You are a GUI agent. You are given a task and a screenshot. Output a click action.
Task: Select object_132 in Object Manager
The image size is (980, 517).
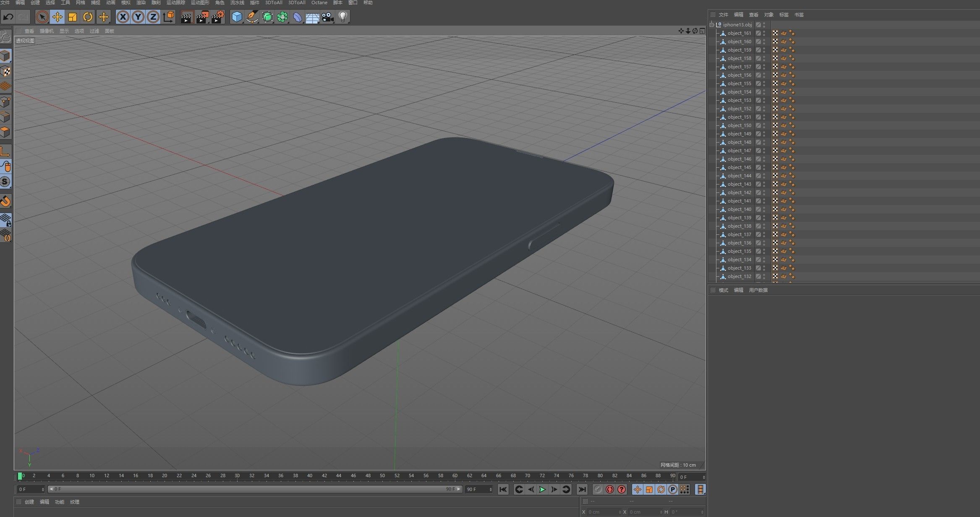[x=739, y=276]
